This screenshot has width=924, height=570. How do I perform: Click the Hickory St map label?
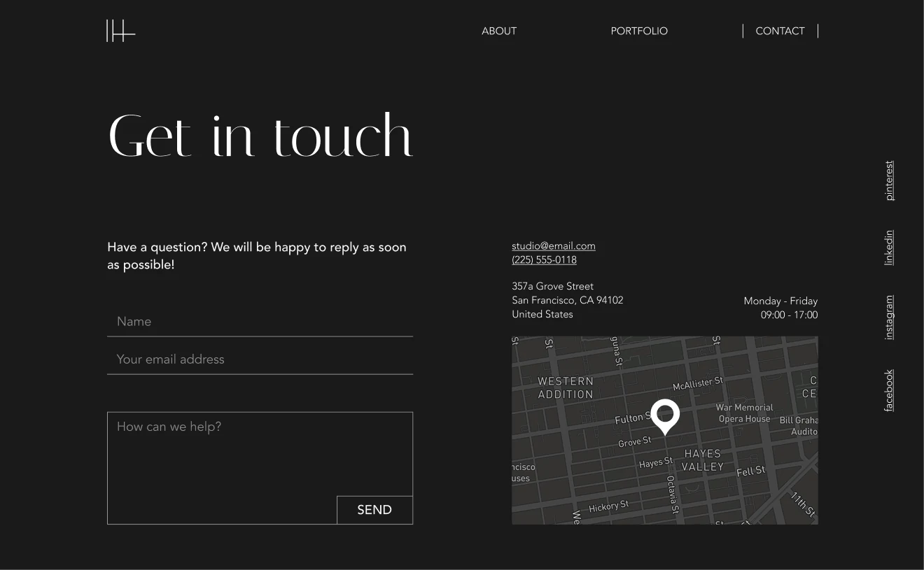click(608, 506)
